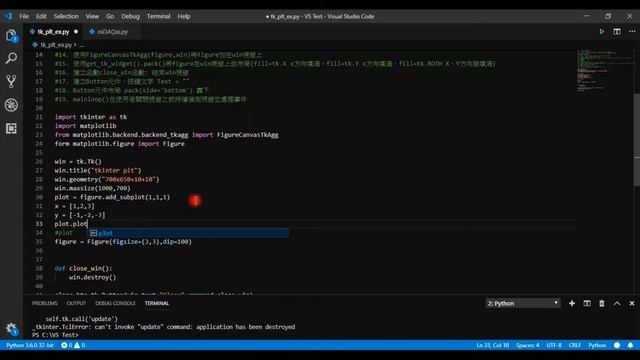Click the feedback smiley in status bar
This screenshot has height=360, width=640.
[617, 345]
